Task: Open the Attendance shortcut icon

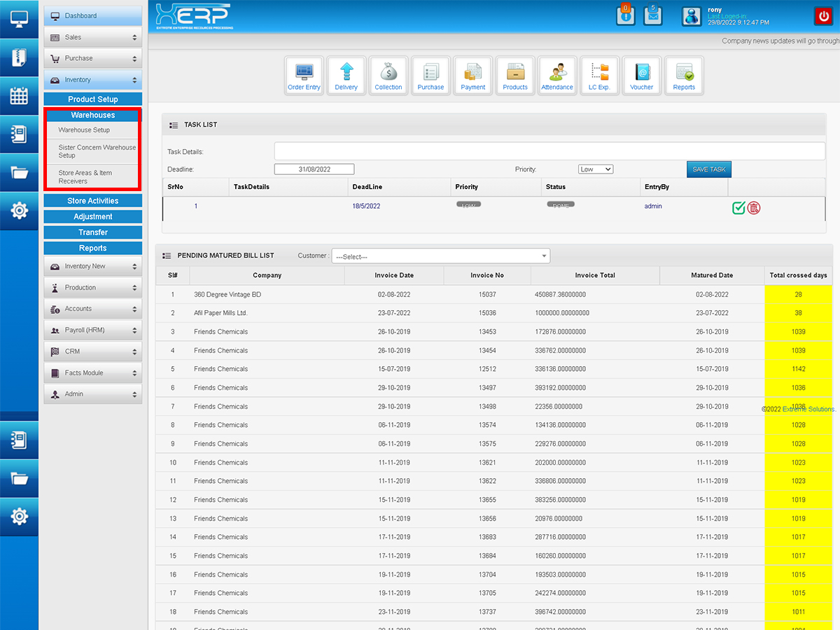Action: 557,76
